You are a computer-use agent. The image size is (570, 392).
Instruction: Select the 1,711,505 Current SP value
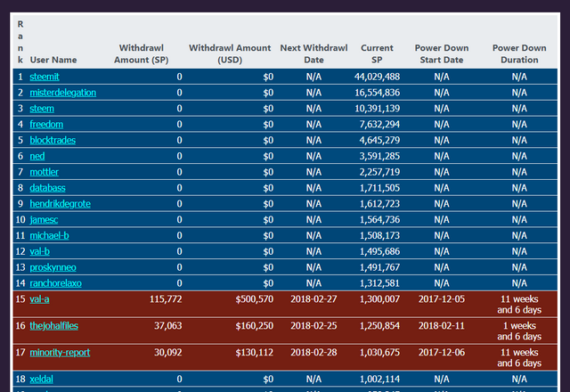(x=380, y=188)
